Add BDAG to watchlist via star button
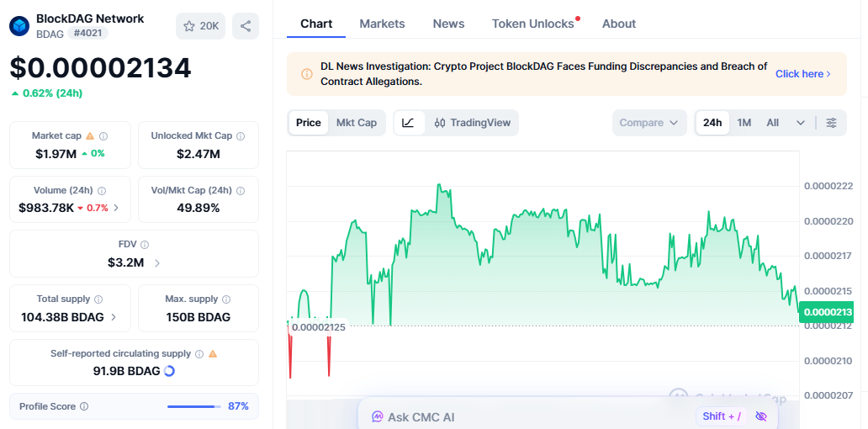Screen dimensions: 868x429 click(x=201, y=26)
